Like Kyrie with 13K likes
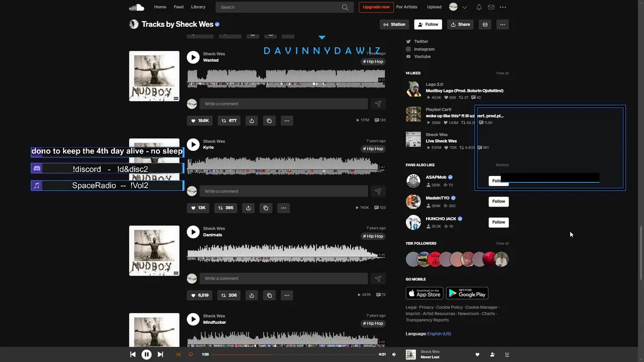Image resolution: width=644 pixels, height=362 pixels. click(198, 208)
